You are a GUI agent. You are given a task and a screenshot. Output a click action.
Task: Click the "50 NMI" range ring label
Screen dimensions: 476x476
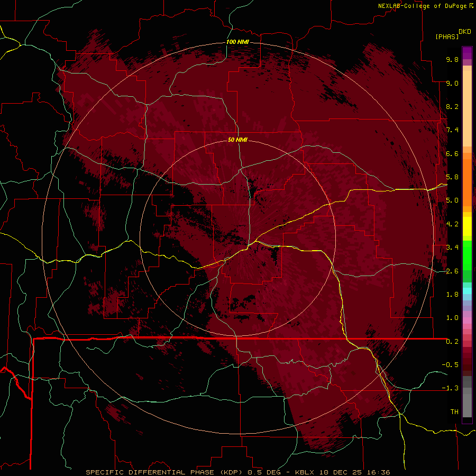click(237, 140)
